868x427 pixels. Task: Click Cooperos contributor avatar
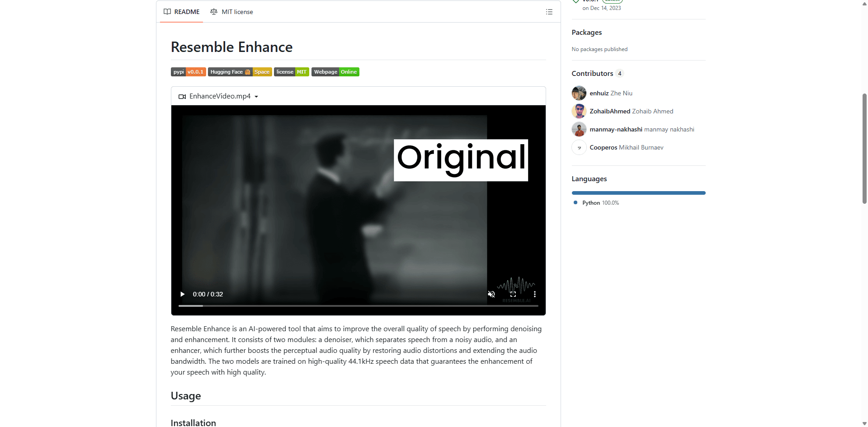579,147
